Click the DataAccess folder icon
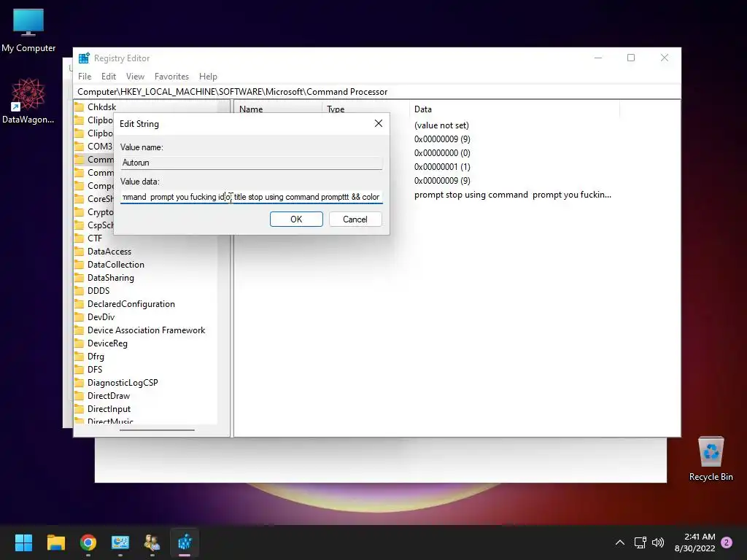 pyautogui.click(x=79, y=252)
